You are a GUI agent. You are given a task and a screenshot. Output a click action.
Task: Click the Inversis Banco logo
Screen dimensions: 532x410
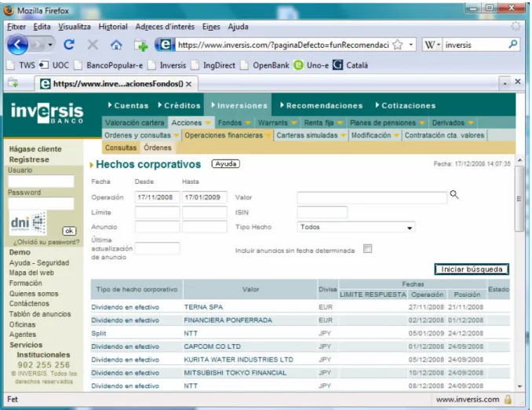[x=47, y=113]
